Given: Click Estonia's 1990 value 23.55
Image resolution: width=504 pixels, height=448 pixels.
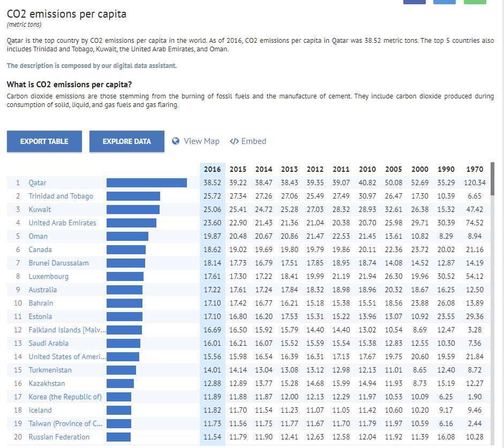Looking at the screenshot, I should click(x=446, y=317).
